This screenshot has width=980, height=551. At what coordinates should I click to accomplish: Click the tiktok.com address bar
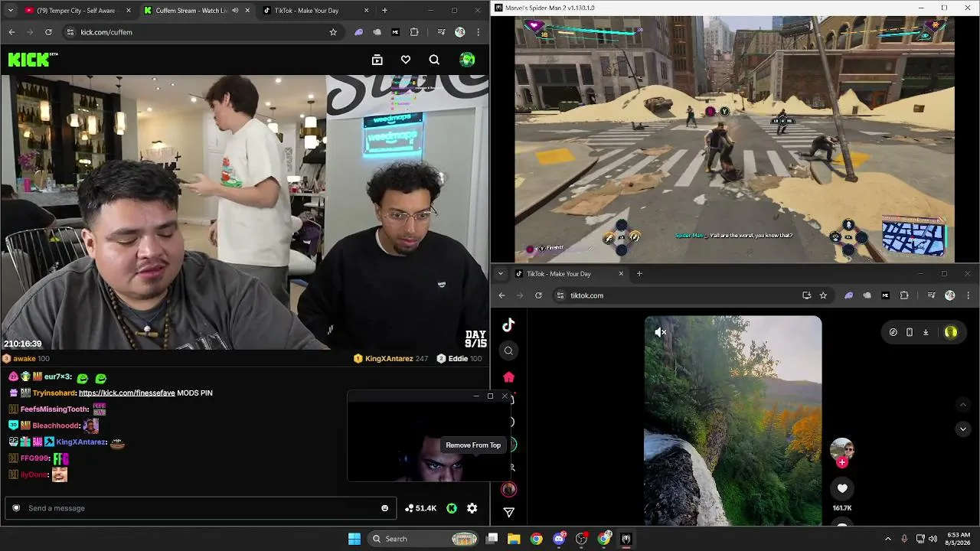(x=693, y=295)
